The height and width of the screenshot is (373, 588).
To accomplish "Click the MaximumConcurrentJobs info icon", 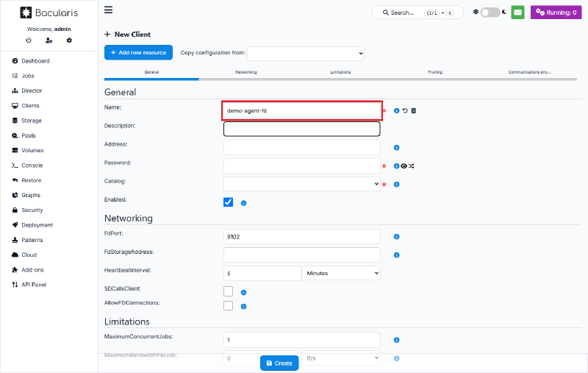I will pos(396,340).
